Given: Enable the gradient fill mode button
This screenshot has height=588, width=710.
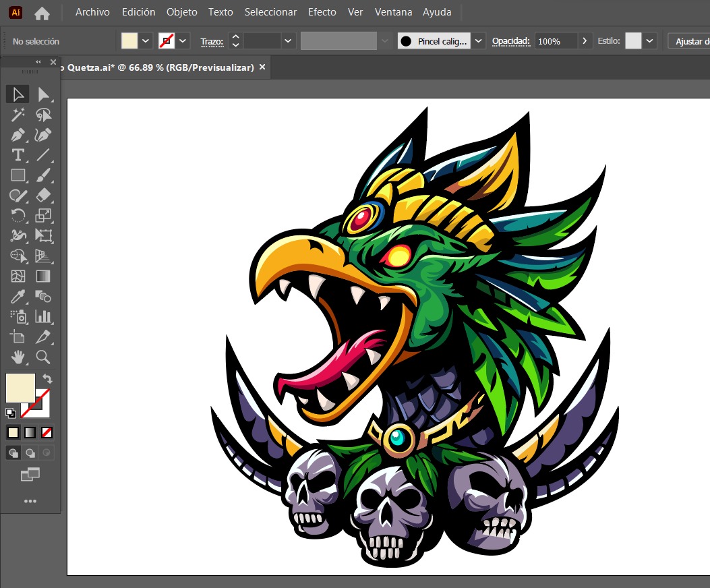Looking at the screenshot, I should click(30, 432).
